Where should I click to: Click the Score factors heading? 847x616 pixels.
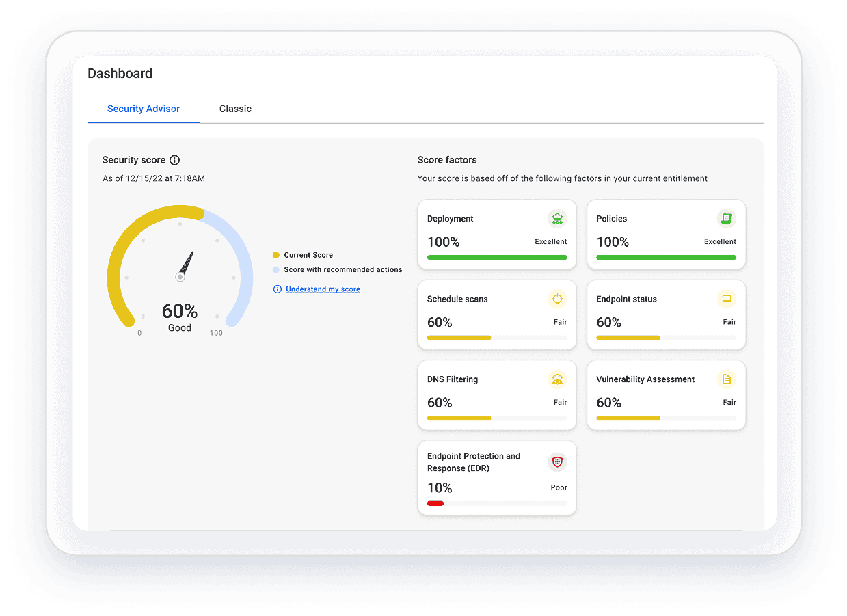(x=447, y=160)
